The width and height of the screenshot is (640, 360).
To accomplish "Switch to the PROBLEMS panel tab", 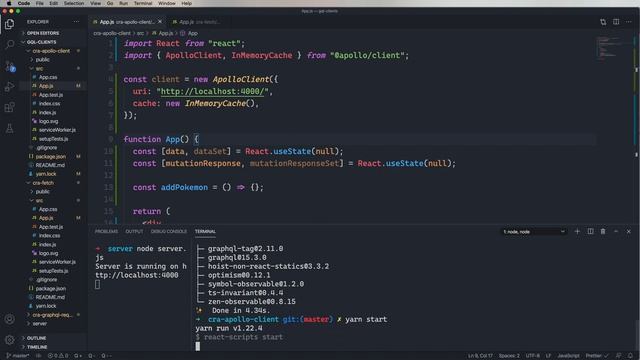I will coord(107,231).
